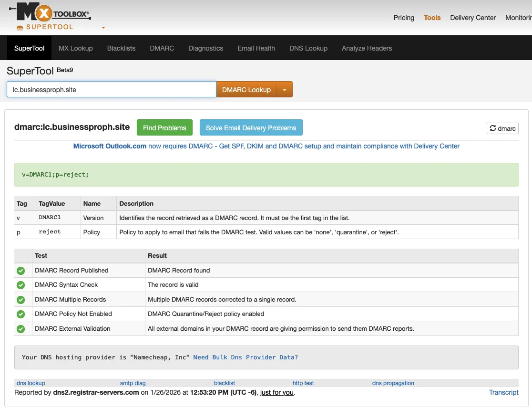Click green check icon for DMARC Syntax Check
The width and height of the screenshot is (532, 409).
coord(20,285)
